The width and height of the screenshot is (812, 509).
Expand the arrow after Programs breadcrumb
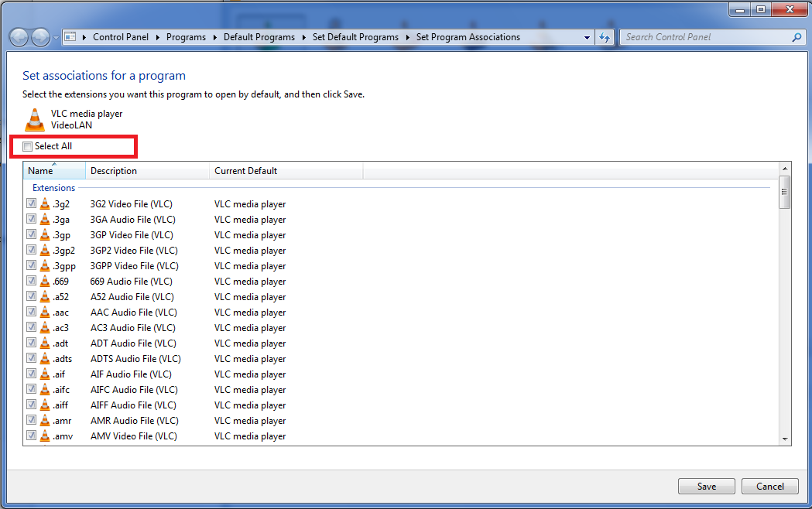tap(215, 37)
